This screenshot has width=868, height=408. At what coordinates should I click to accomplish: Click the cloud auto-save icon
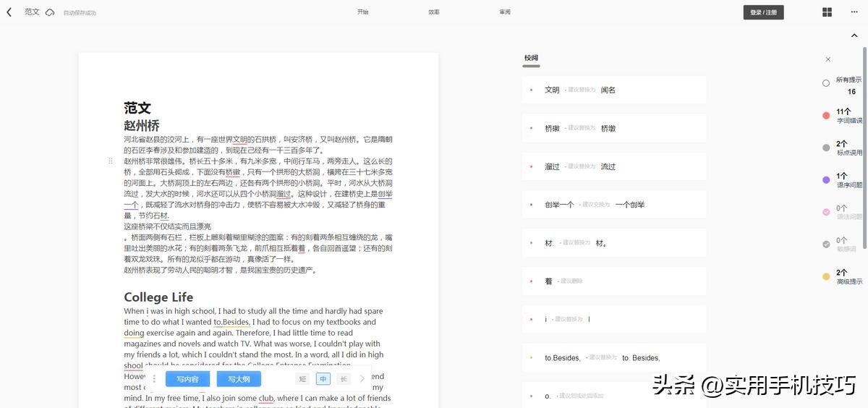click(x=50, y=12)
